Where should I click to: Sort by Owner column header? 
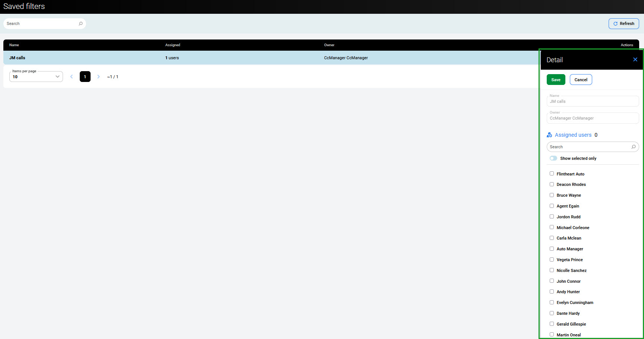click(x=329, y=45)
